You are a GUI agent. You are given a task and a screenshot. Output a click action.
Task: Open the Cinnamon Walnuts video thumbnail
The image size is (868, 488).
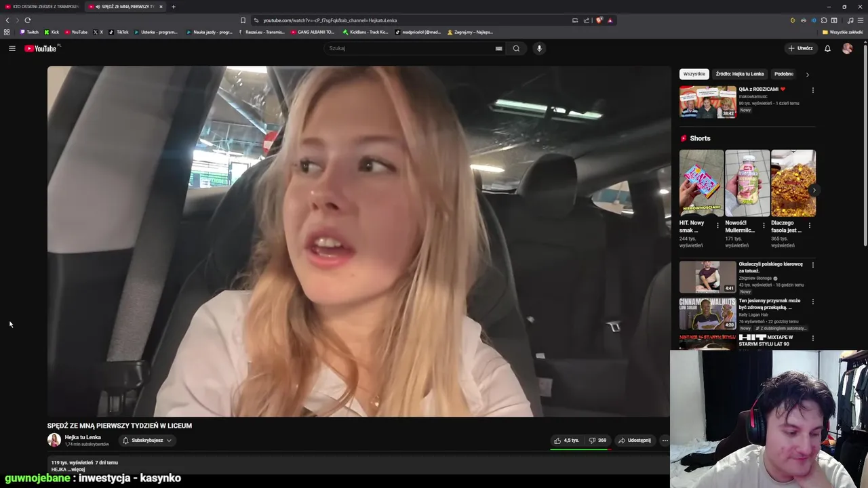click(x=708, y=313)
